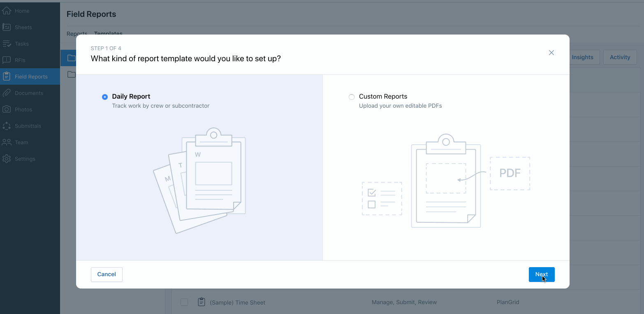Screen dimensions: 644x314
Task: Click the Daily Report clipboard illustration
Action: coord(199,181)
